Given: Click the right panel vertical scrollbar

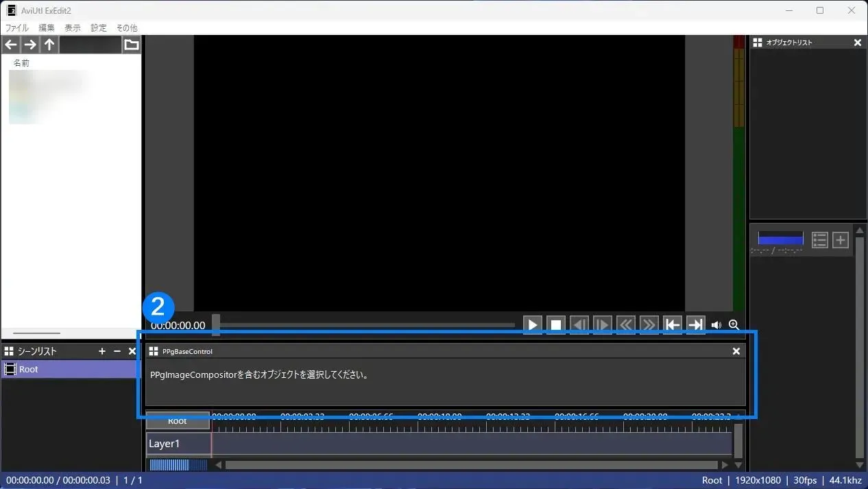Looking at the screenshot, I should coord(860,348).
